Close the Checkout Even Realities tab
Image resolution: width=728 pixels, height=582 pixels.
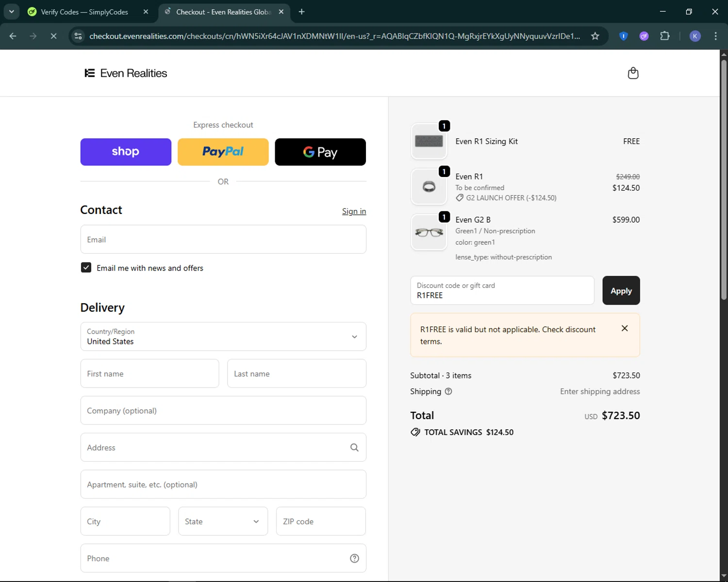[x=281, y=12]
